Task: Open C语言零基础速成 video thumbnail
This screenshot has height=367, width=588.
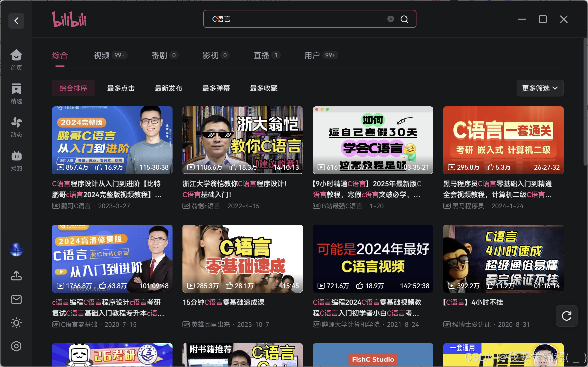Action: click(x=243, y=259)
